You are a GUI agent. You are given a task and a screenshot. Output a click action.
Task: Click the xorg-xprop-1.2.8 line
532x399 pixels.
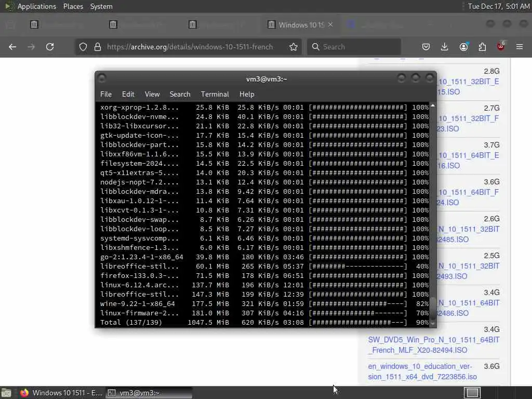(264, 107)
